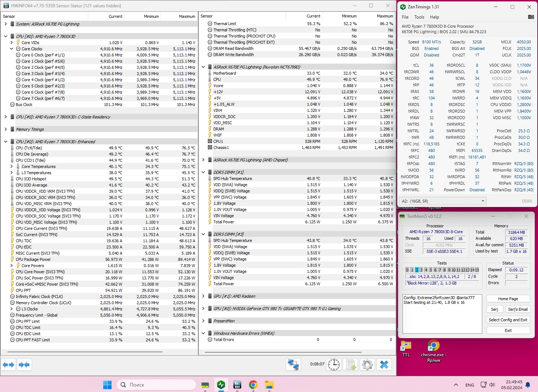The width and height of the screenshot is (538, 392).
Task: Collapse the Windows Hardware Errors (WHEA) section
Action: (x=203, y=333)
